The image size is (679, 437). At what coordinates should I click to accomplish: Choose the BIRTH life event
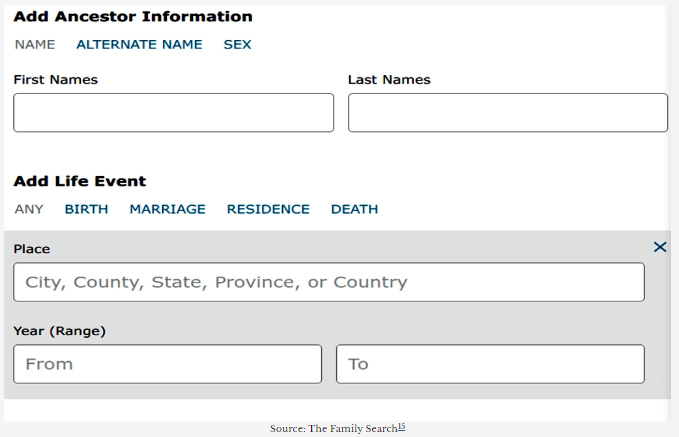coord(86,210)
